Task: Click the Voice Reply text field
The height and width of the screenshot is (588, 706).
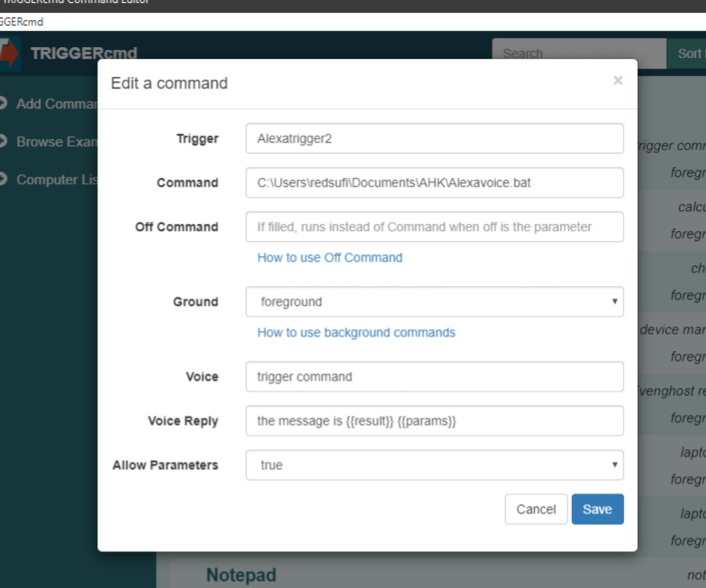Action: pyautogui.click(x=434, y=420)
